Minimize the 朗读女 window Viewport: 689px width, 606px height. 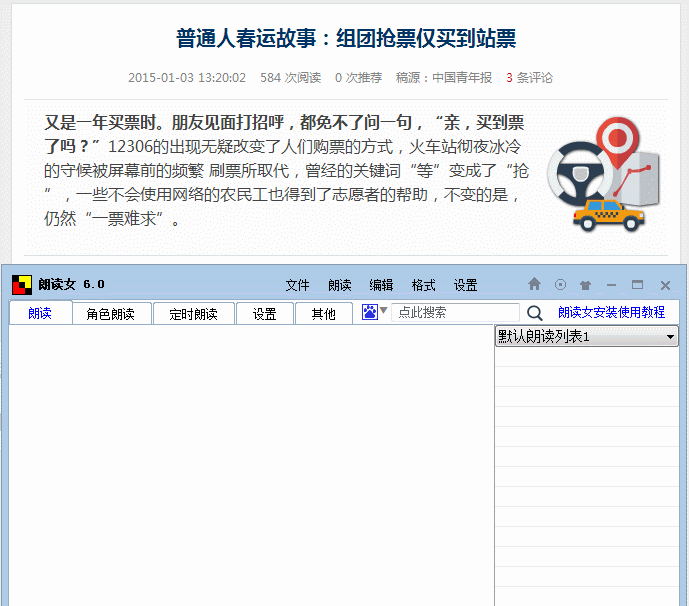click(611, 285)
